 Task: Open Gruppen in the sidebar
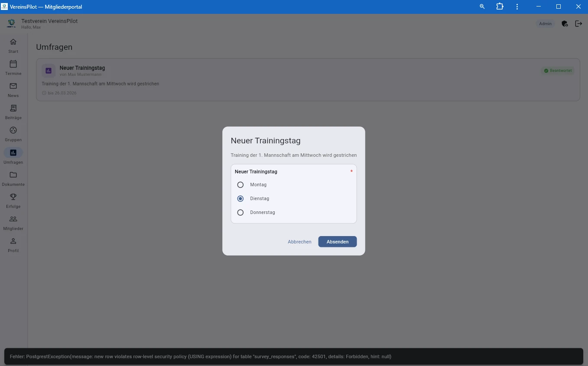pos(13,133)
